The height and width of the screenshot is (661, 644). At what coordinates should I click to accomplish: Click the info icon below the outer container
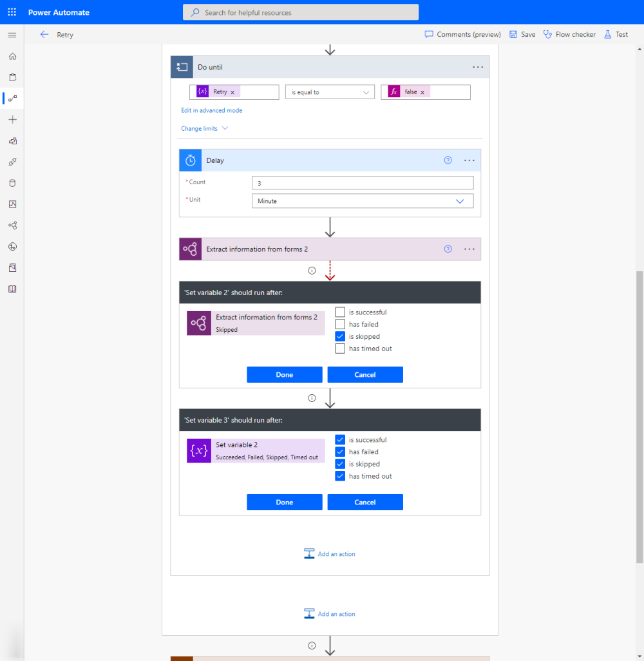[x=312, y=646]
